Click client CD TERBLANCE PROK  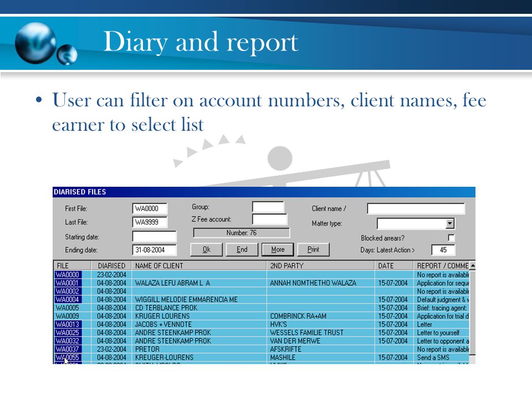click(166, 308)
